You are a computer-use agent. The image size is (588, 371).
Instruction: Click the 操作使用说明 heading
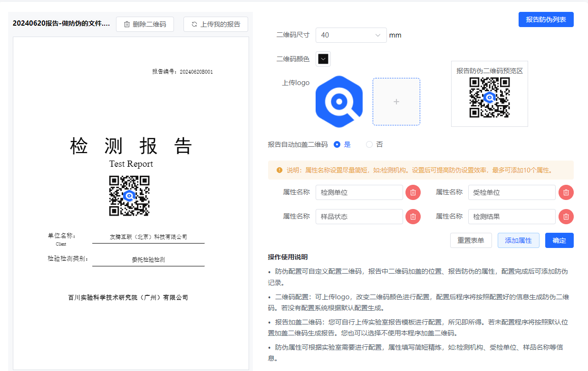click(x=288, y=257)
